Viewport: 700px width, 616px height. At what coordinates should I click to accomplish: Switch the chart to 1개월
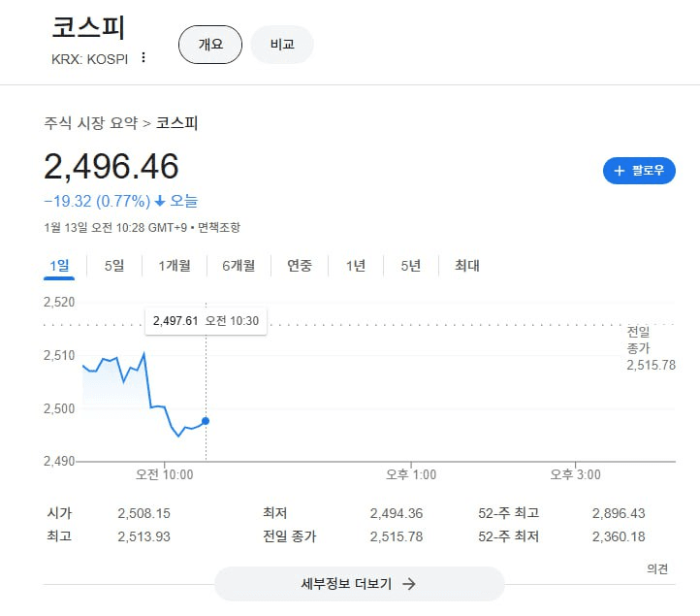click(x=175, y=266)
